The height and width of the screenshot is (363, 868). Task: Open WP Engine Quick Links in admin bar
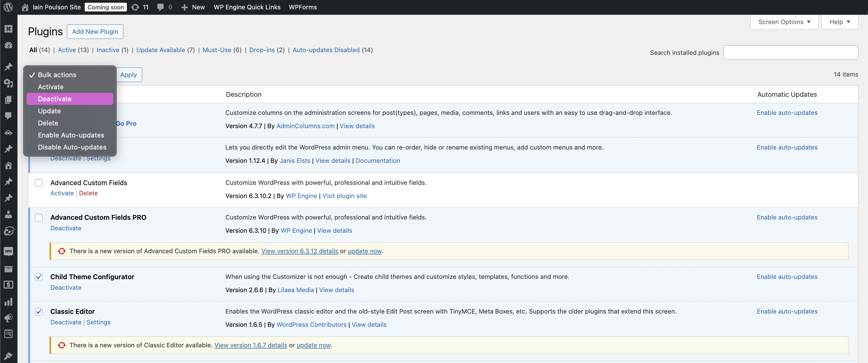[x=247, y=7]
